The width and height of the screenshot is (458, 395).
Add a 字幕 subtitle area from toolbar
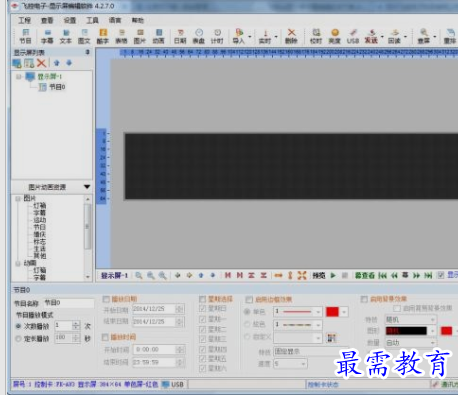(47, 36)
